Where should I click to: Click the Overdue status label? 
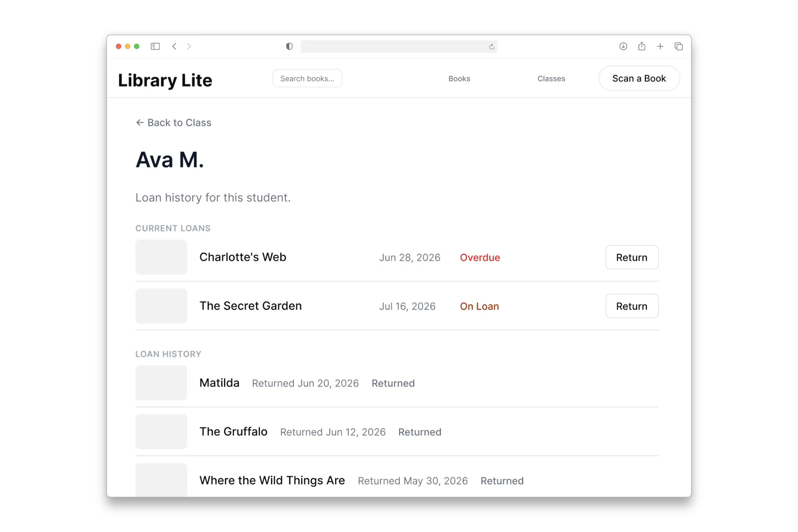pyautogui.click(x=480, y=257)
